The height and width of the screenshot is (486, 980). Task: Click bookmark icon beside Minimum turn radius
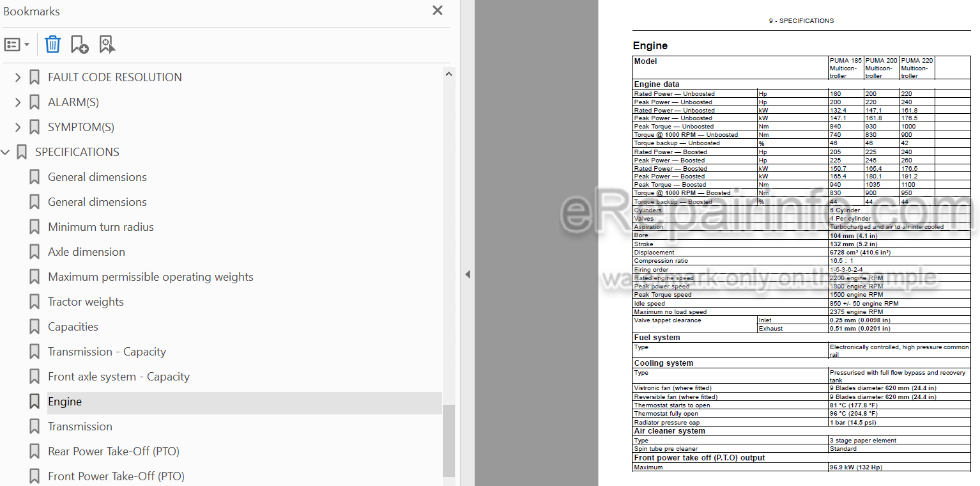tap(34, 227)
